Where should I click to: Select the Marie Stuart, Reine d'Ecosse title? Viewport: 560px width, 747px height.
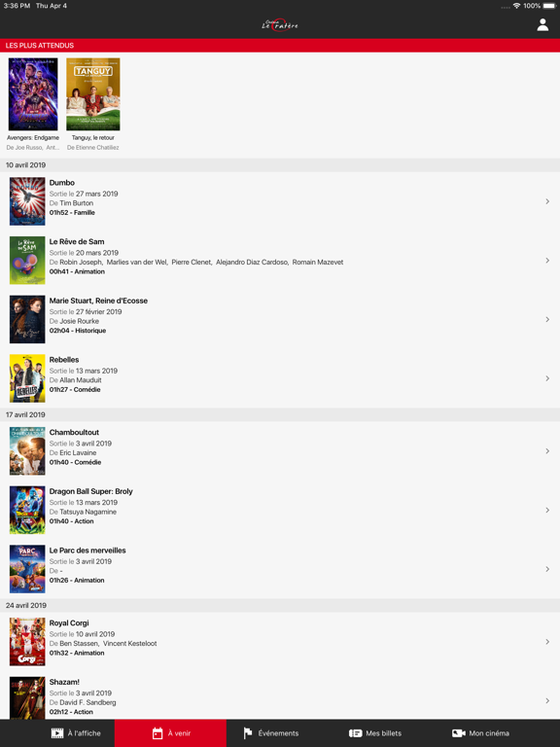(98, 301)
